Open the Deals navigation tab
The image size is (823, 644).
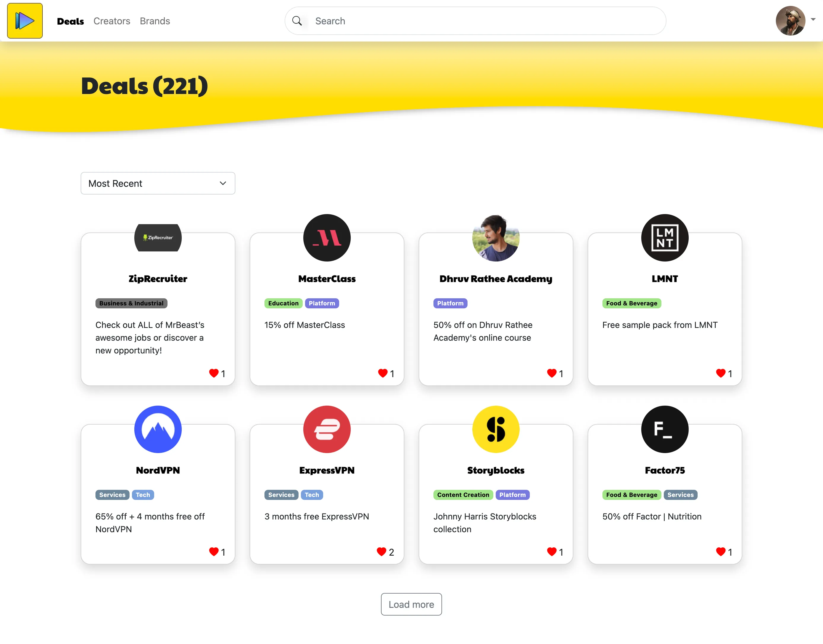(71, 21)
